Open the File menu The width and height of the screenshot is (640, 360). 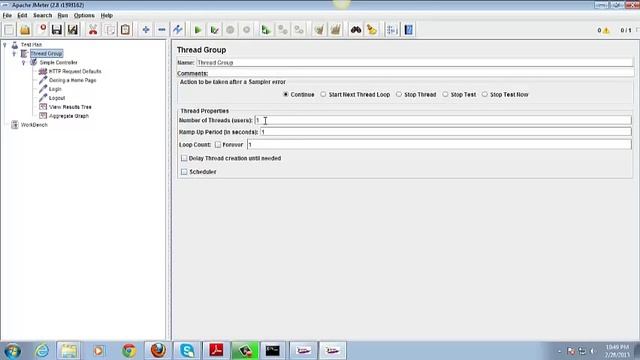[7, 16]
